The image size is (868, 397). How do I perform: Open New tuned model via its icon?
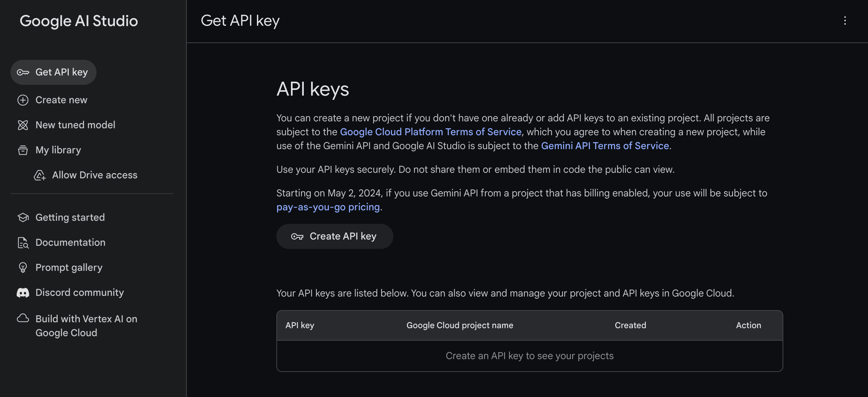23,125
